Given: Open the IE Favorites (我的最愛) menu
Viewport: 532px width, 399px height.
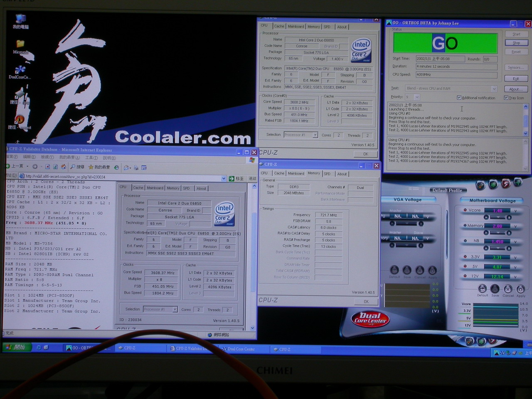Looking at the screenshot, I should [x=69, y=158].
